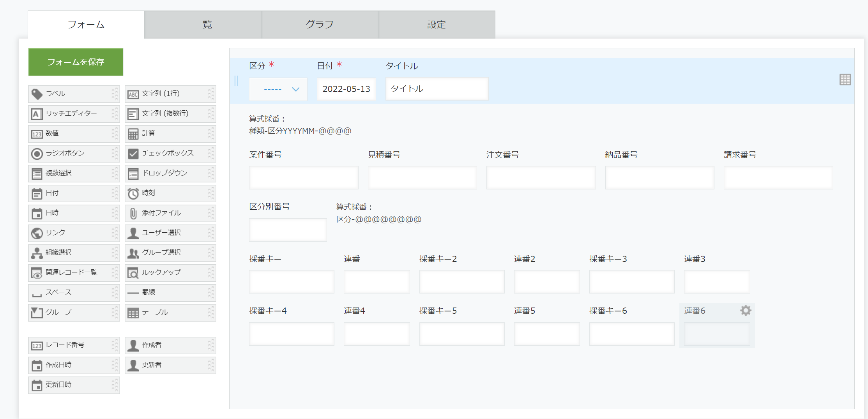
Task: Click the 採番キー2 input field
Action: [462, 282]
